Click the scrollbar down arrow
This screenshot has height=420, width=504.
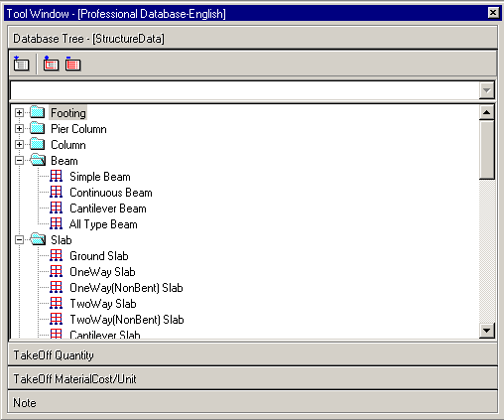pos(487,330)
